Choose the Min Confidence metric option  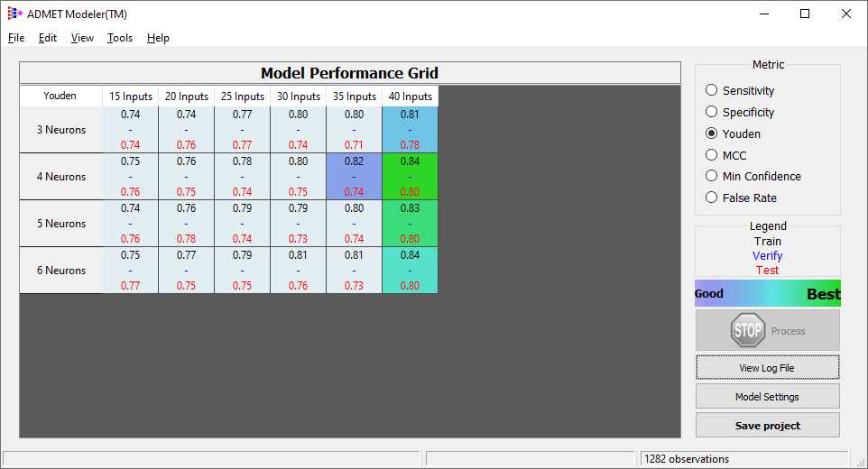[x=711, y=176]
